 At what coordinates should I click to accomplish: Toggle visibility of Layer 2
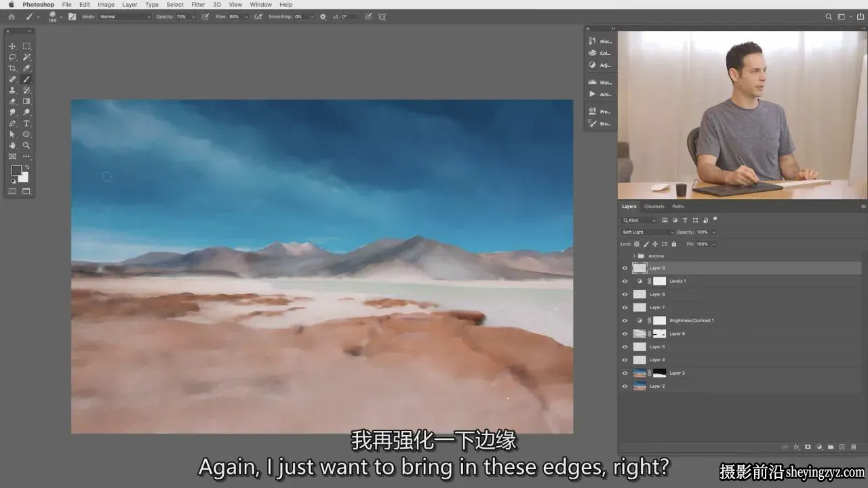tap(625, 386)
